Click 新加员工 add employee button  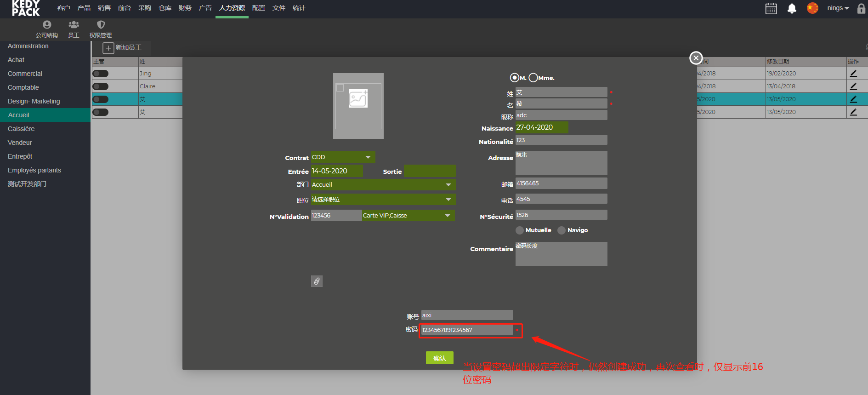coord(122,48)
